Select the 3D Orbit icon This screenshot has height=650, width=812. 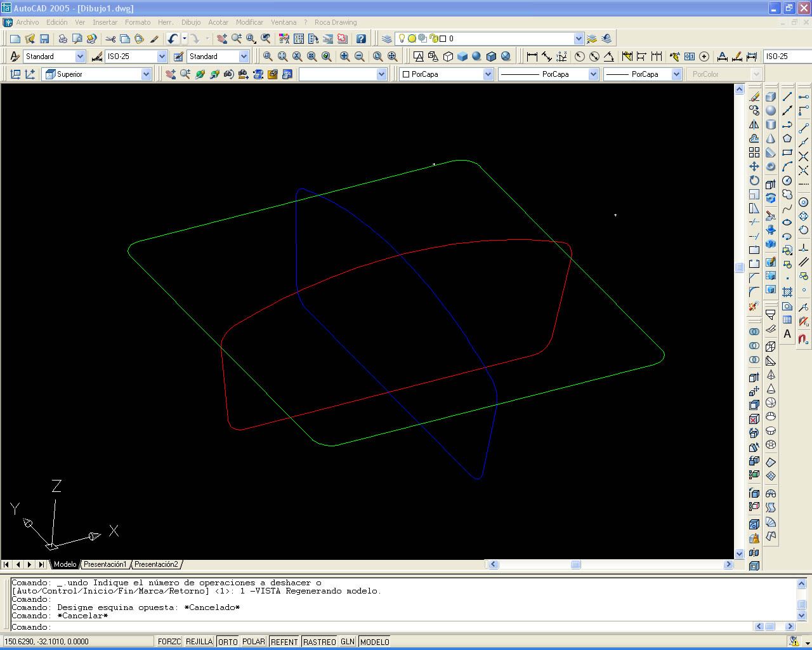pyautogui.click(x=200, y=74)
